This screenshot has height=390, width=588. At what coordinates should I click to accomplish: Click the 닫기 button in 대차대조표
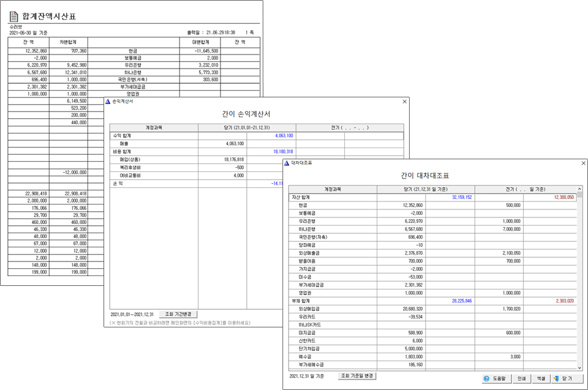coord(567,379)
